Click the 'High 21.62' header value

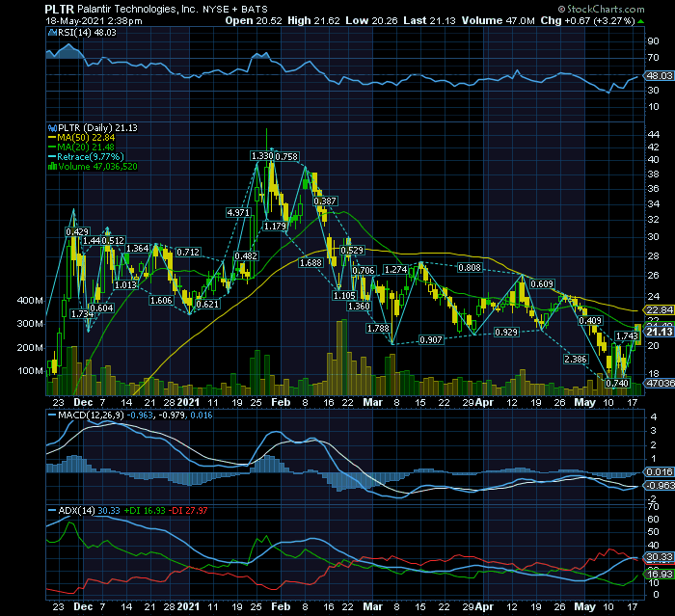(313, 20)
